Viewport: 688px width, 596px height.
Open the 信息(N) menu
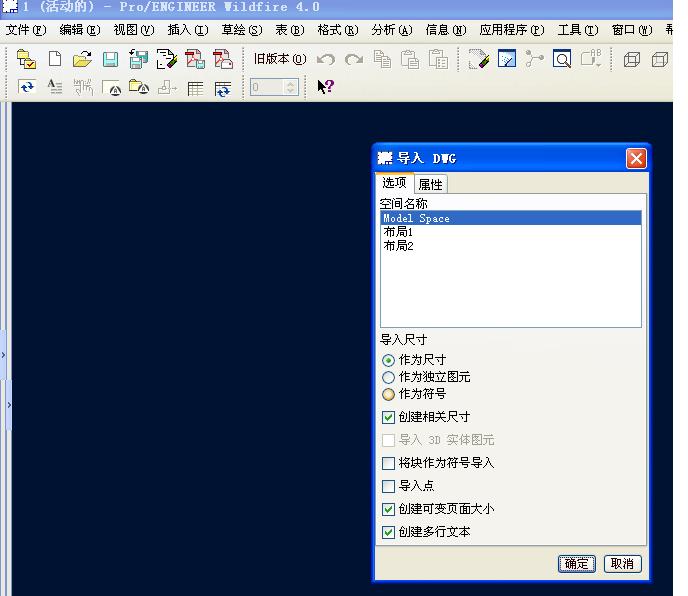(446, 30)
